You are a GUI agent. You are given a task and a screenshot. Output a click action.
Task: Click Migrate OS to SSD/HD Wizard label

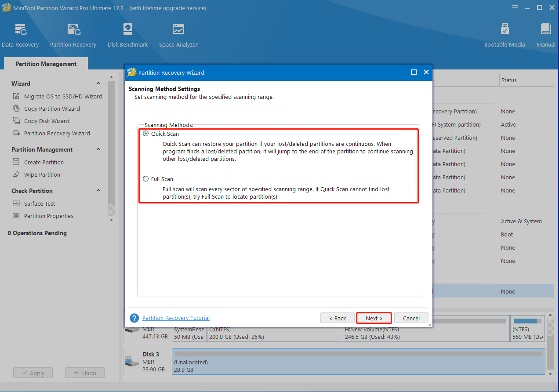[63, 96]
